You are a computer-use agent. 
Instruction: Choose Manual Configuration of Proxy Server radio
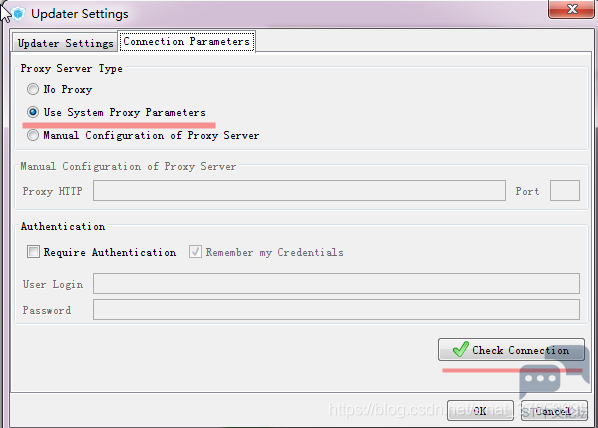pyautogui.click(x=33, y=135)
